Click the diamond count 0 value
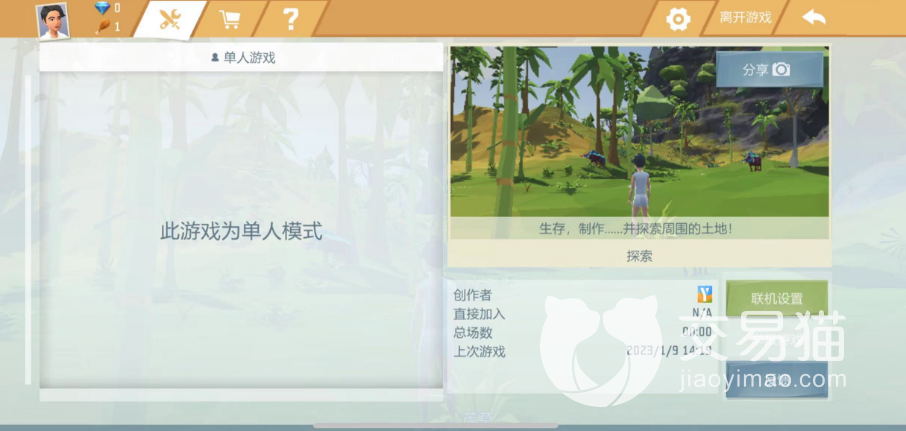The height and width of the screenshot is (431, 906). (x=117, y=8)
